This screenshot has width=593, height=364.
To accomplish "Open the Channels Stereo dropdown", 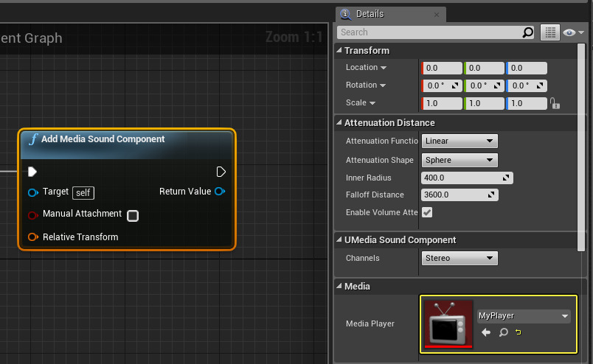I will [460, 258].
